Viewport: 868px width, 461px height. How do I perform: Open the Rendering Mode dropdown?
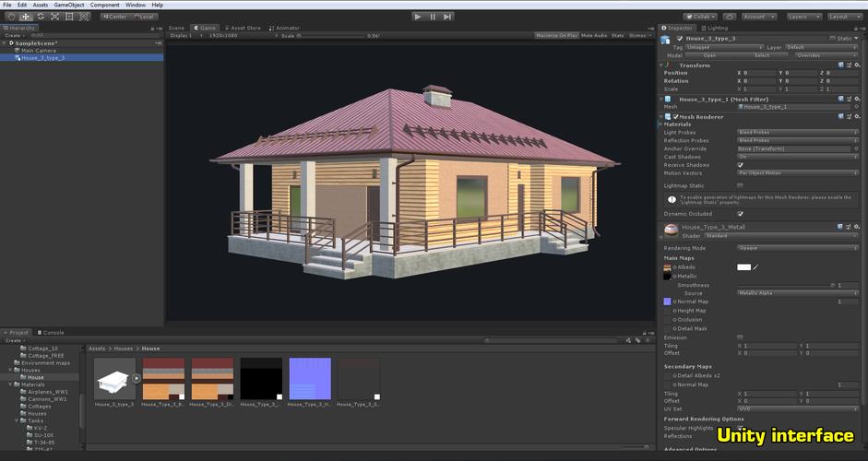[x=796, y=247]
